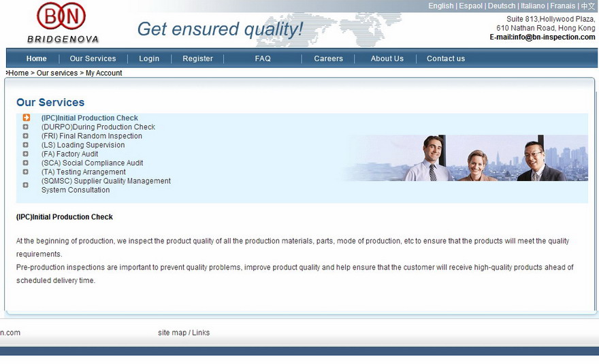
Task: Click My Account in the breadcrumb
Action: [x=104, y=73]
